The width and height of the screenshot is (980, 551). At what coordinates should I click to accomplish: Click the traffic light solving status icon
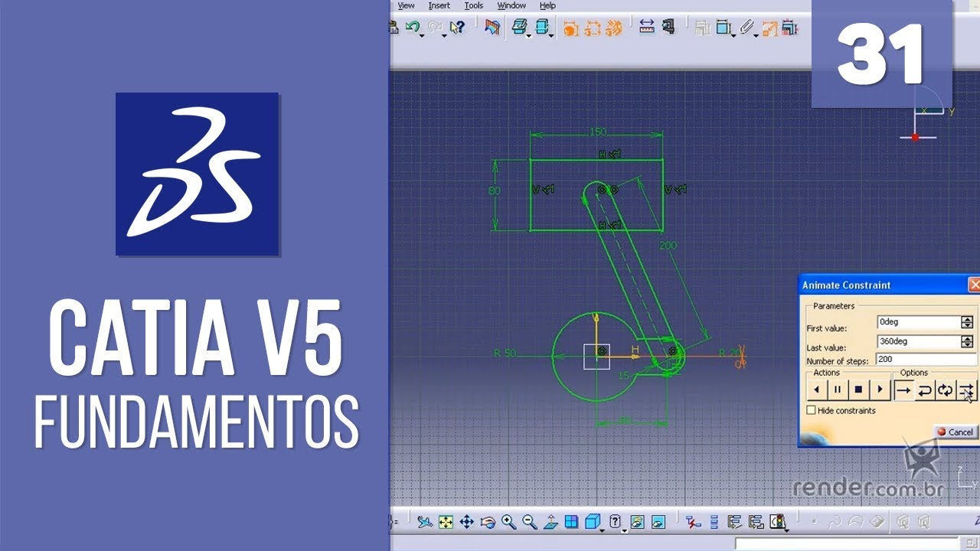(778, 522)
